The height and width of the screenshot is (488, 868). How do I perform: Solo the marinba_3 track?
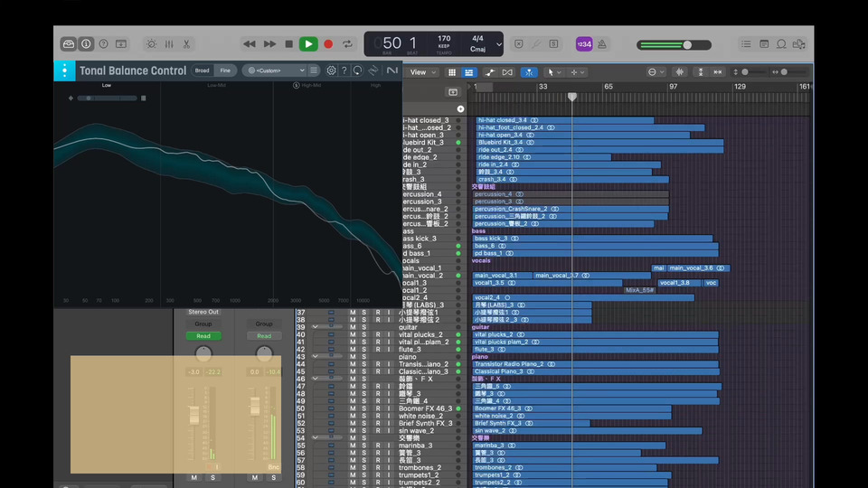(364, 446)
